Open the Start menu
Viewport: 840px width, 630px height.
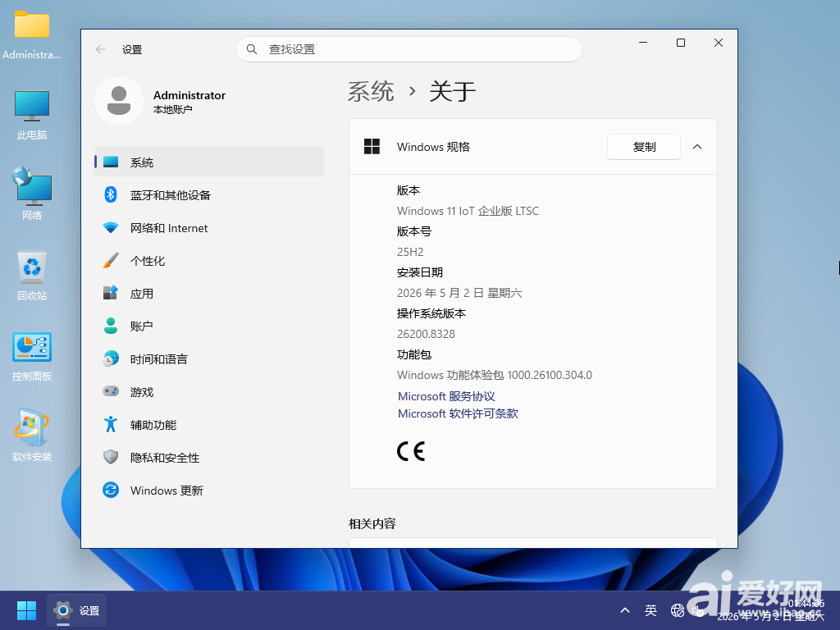click(26, 610)
